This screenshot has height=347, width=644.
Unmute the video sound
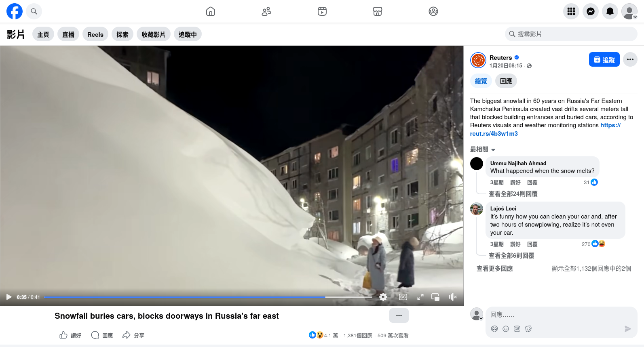(452, 297)
